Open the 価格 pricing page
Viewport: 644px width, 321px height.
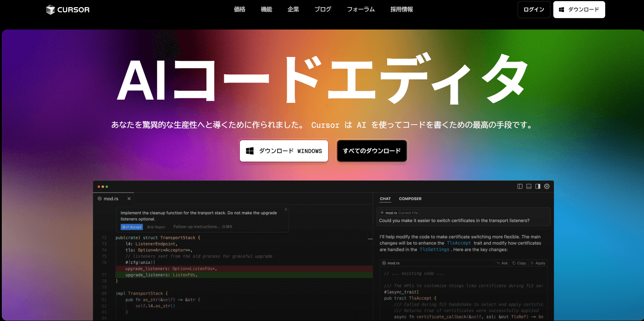coord(239,10)
